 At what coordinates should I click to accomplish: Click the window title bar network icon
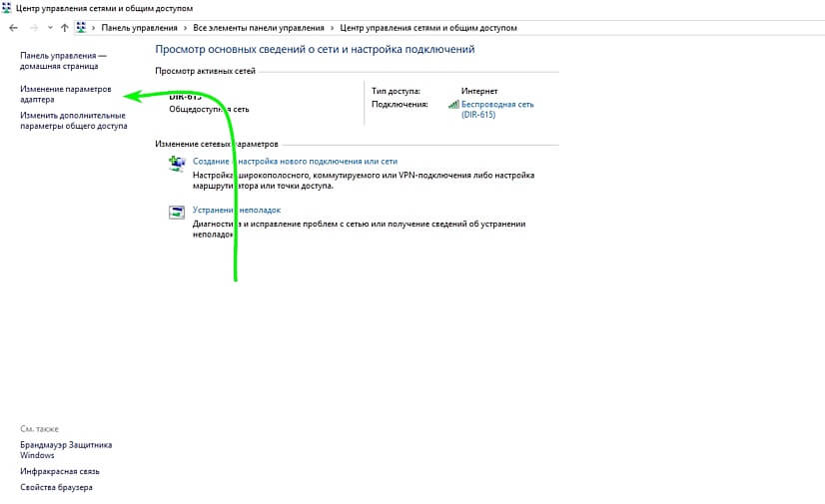[9, 8]
